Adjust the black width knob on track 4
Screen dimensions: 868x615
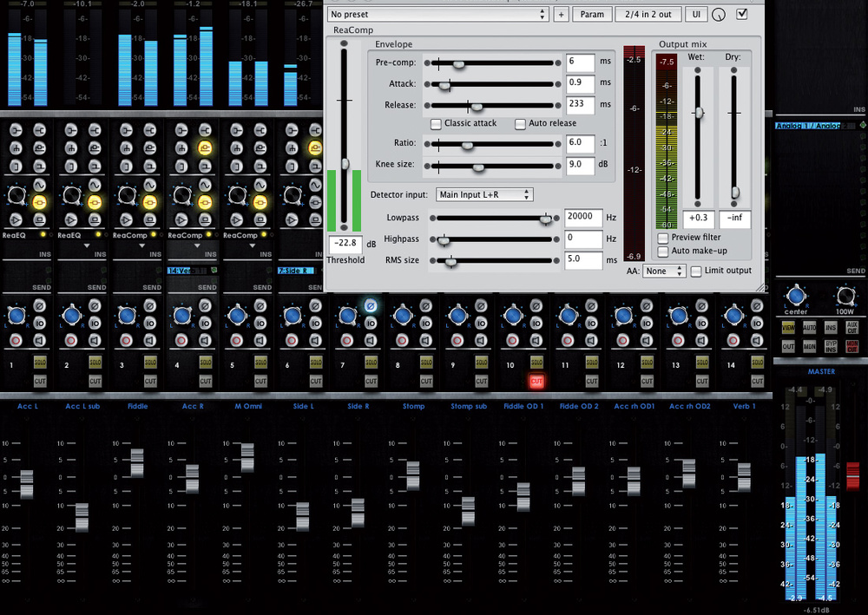point(182,195)
